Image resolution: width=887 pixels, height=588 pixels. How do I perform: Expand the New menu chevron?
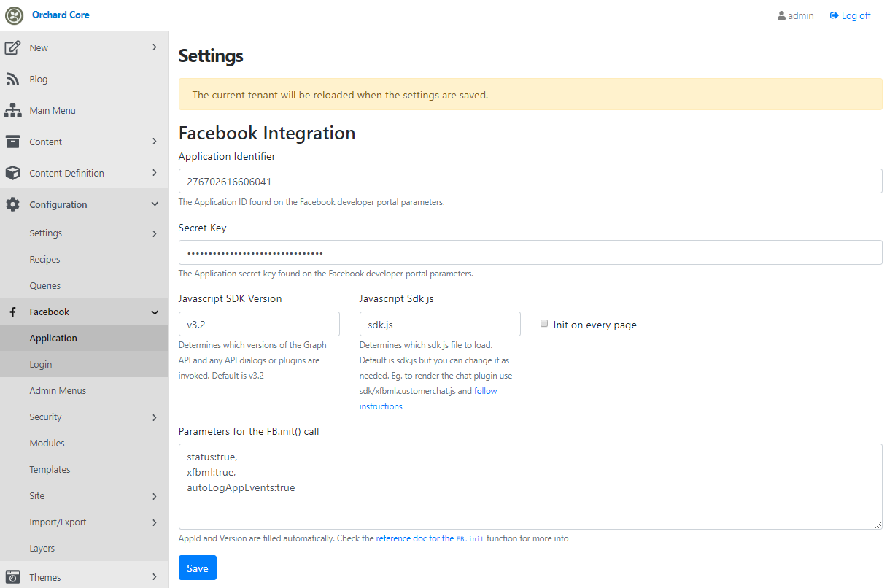155,47
